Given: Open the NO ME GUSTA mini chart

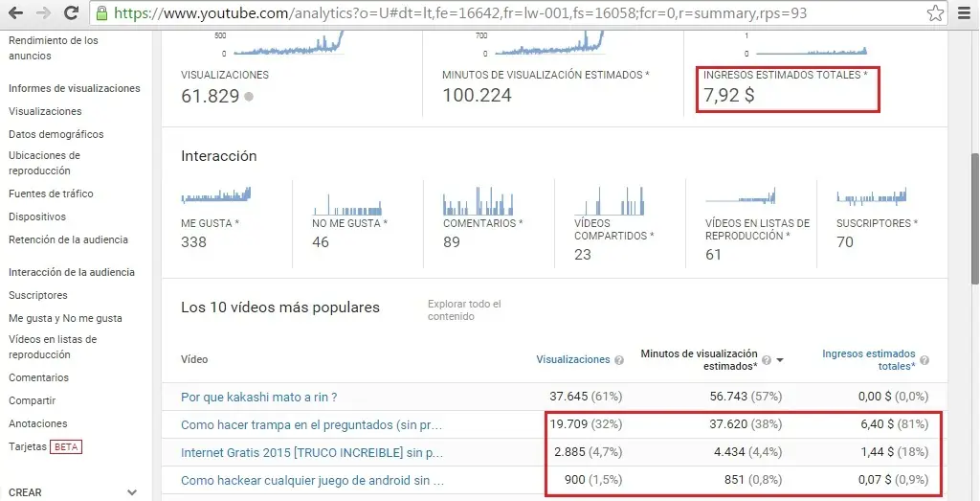Looking at the screenshot, I should (347, 204).
